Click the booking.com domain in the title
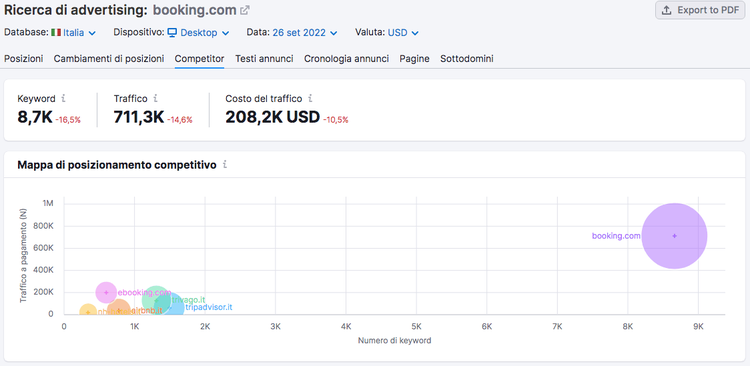Screen dimensions: 750x366 195,10
